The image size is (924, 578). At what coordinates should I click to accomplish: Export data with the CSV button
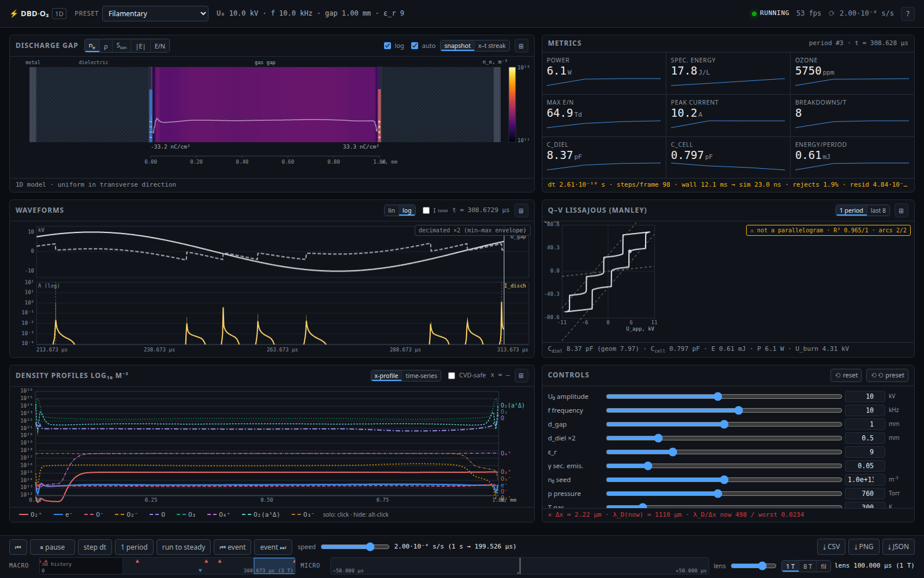(x=832, y=547)
